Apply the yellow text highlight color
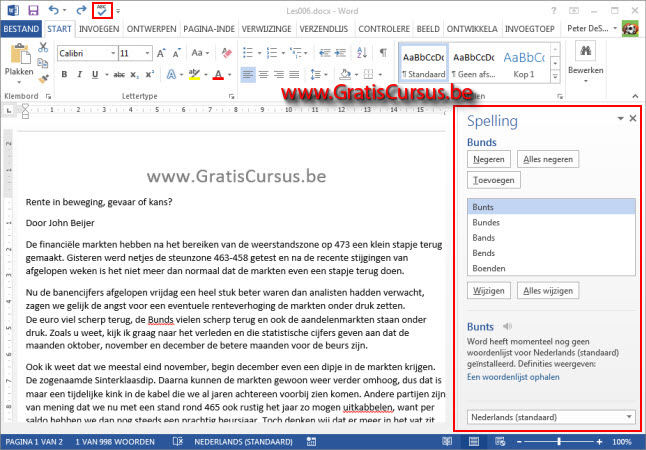646x450 pixels. tap(194, 75)
